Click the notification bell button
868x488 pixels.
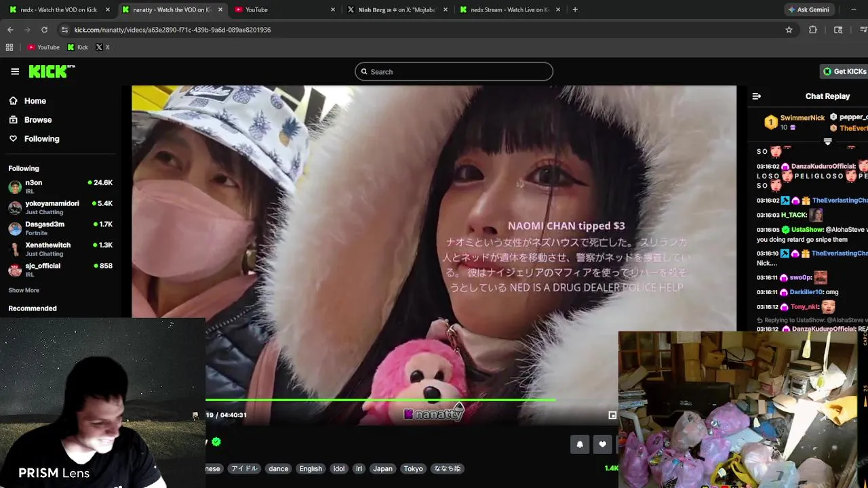[580, 445]
